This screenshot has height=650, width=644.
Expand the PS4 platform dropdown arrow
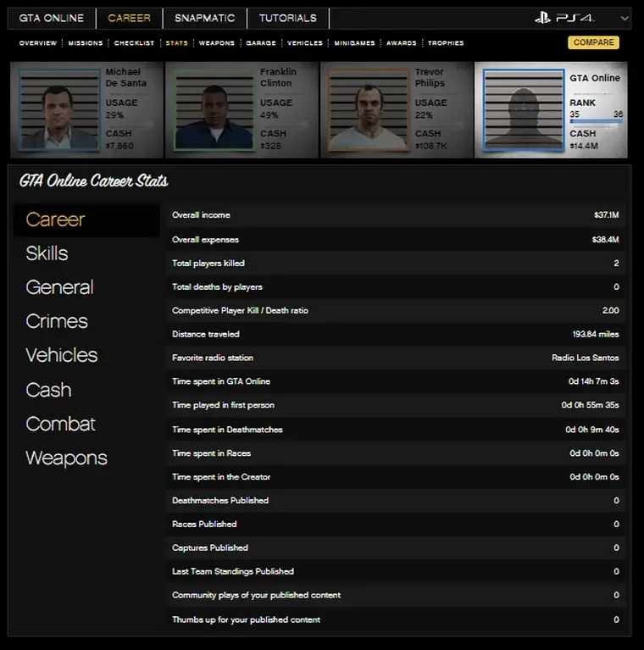point(625,19)
